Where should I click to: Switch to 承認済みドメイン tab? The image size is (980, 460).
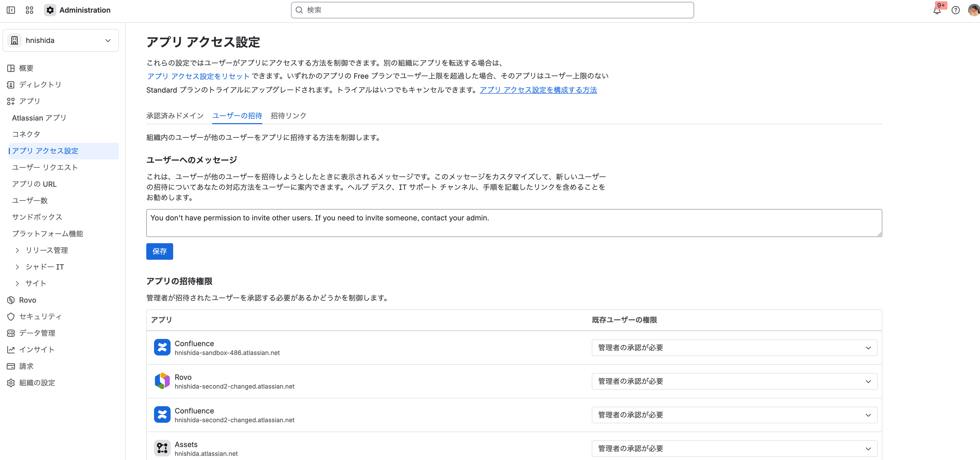pyautogui.click(x=175, y=116)
